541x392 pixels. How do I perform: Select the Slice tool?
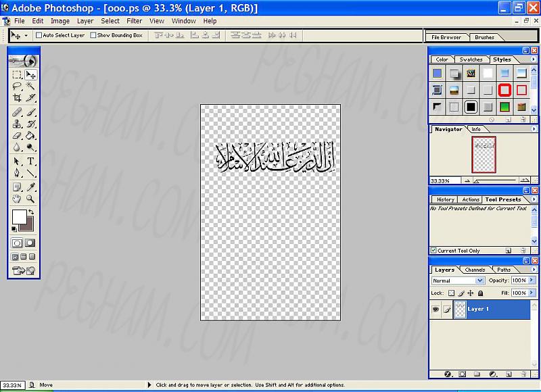pos(30,97)
